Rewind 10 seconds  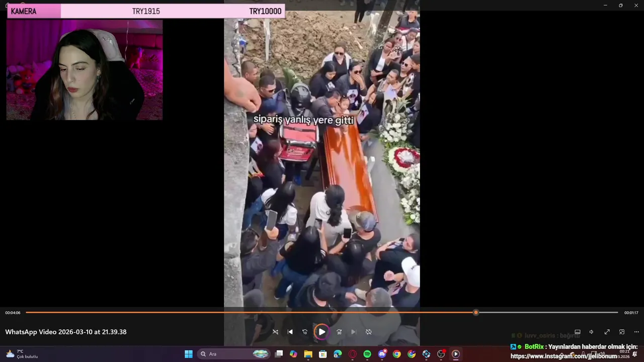304,332
